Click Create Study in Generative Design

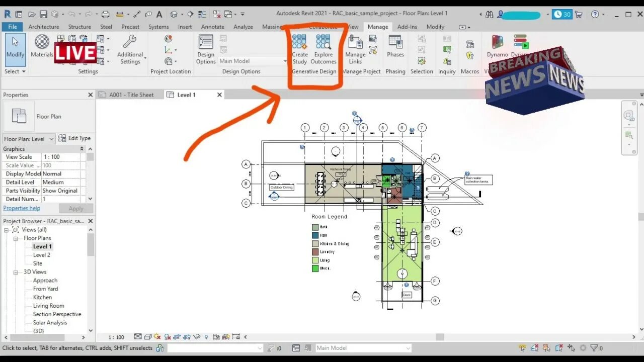click(x=299, y=50)
